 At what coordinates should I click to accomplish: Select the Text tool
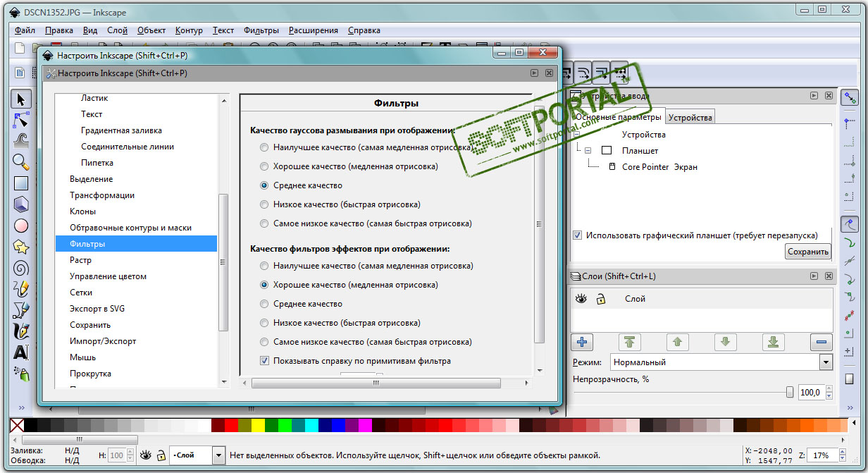click(x=21, y=352)
